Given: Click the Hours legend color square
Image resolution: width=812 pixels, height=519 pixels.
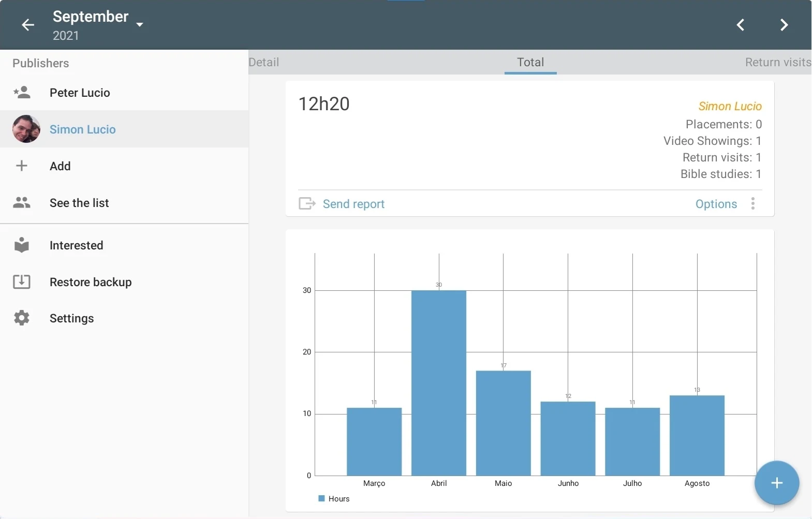Looking at the screenshot, I should point(321,499).
